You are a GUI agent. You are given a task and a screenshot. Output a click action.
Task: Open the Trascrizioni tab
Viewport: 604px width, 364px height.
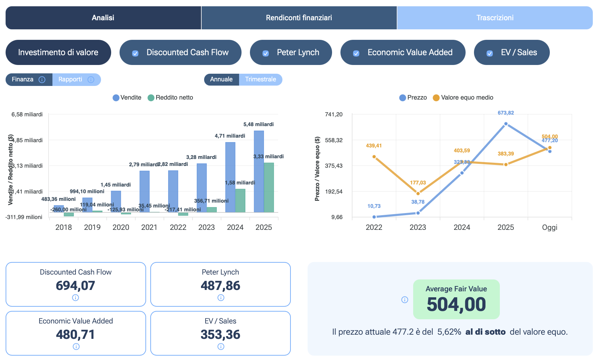click(495, 18)
